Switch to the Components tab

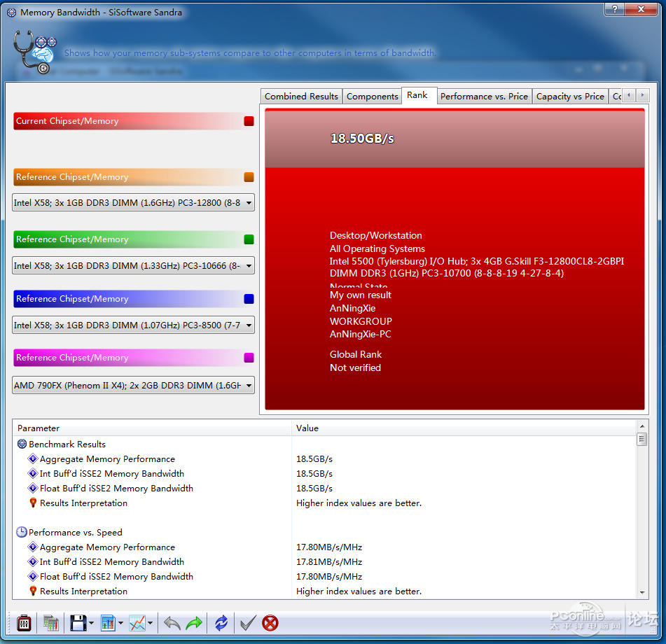point(373,97)
